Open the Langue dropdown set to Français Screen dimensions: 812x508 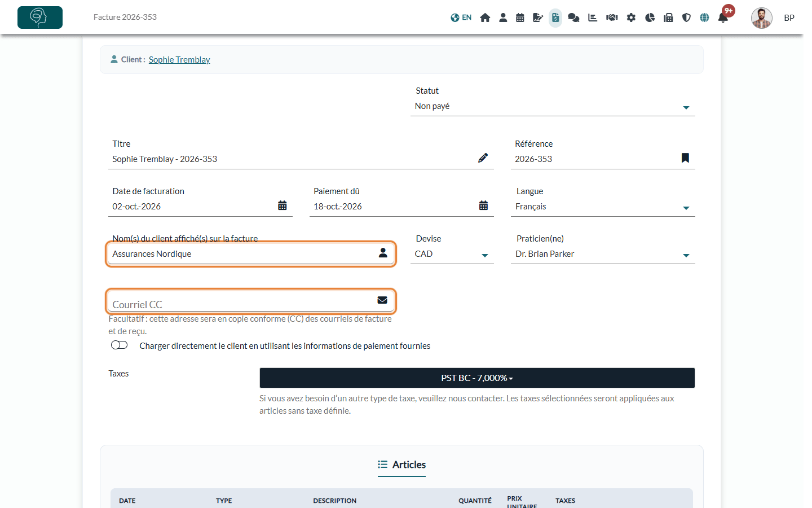(603, 207)
